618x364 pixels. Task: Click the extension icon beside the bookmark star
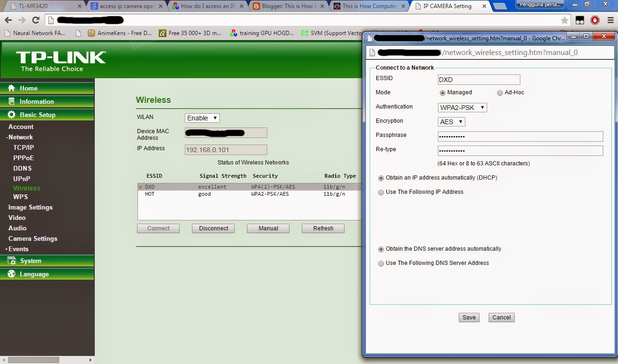coord(580,20)
